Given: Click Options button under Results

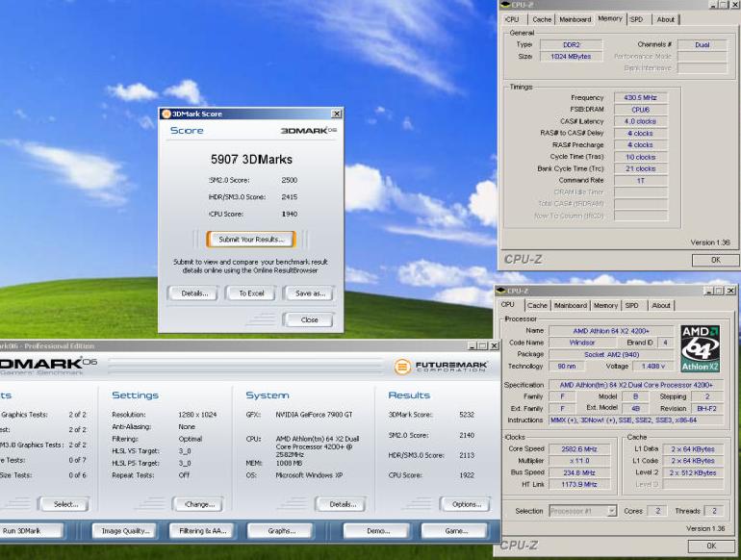Looking at the screenshot, I should click(466, 504).
